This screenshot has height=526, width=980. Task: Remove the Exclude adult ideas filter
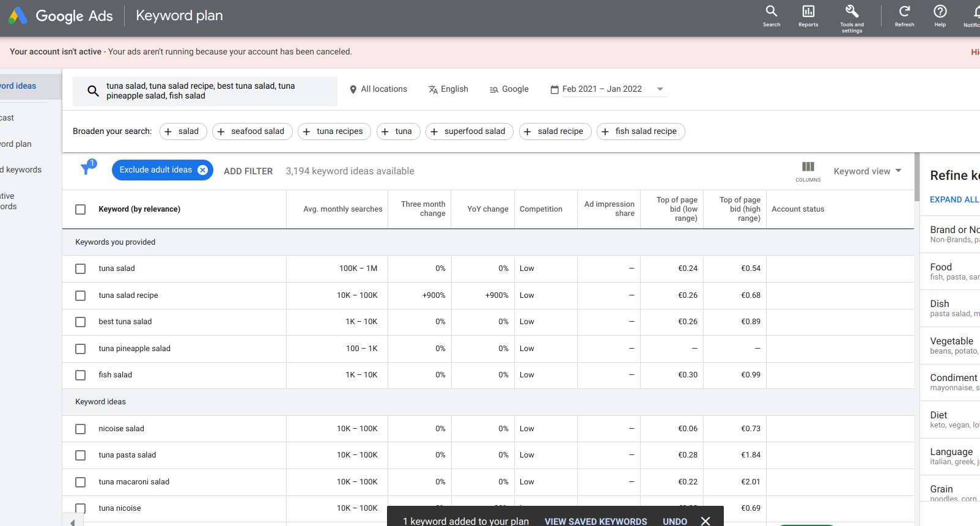point(202,170)
